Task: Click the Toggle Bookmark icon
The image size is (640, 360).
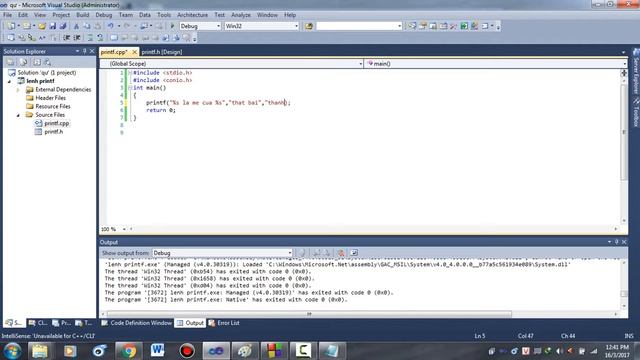Action: coord(114,38)
